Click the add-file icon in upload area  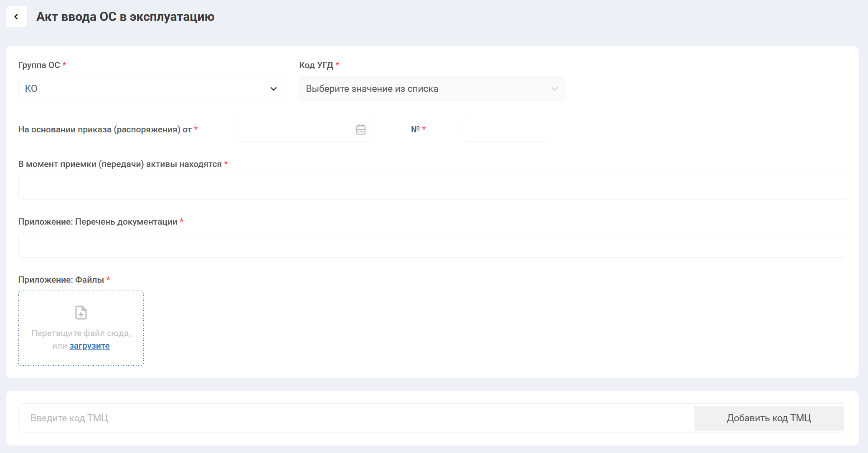81,313
